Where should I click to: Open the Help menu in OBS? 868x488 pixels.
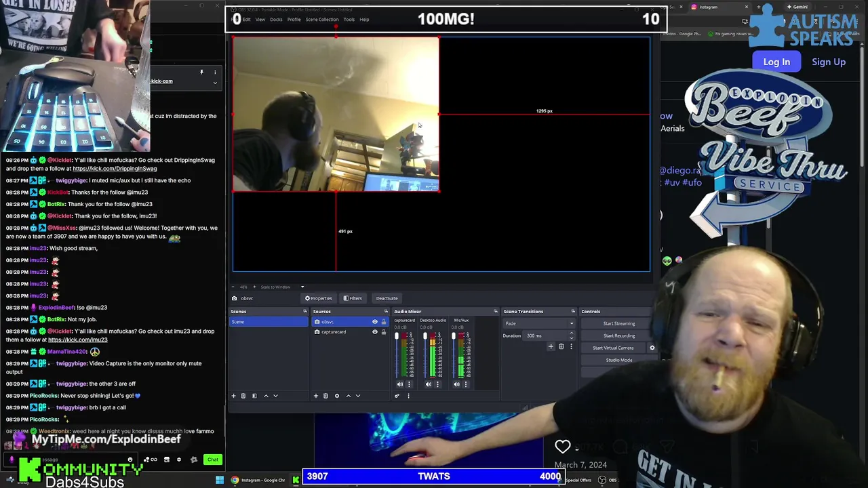click(364, 20)
